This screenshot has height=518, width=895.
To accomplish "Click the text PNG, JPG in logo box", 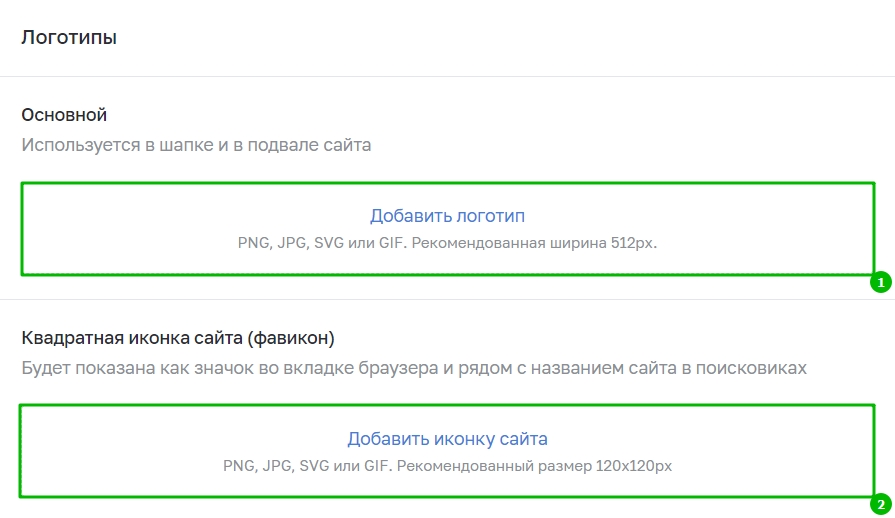I will [273, 243].
